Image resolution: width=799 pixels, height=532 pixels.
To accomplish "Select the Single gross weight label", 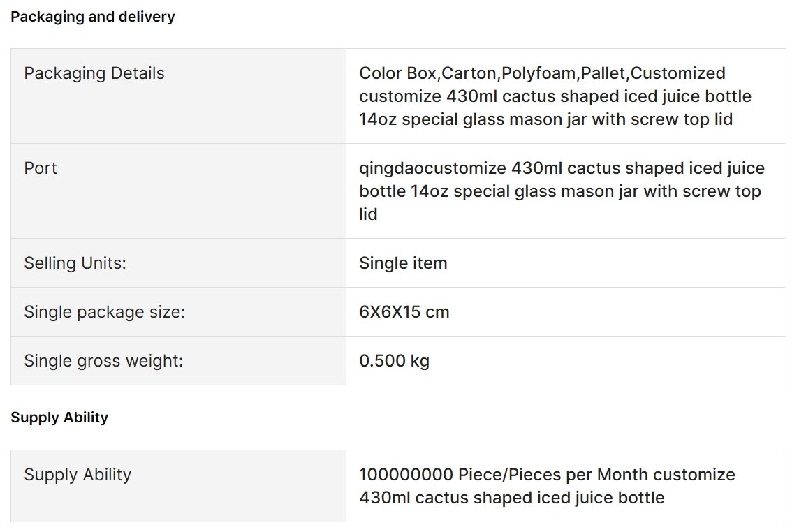I will tap(103, 361).
